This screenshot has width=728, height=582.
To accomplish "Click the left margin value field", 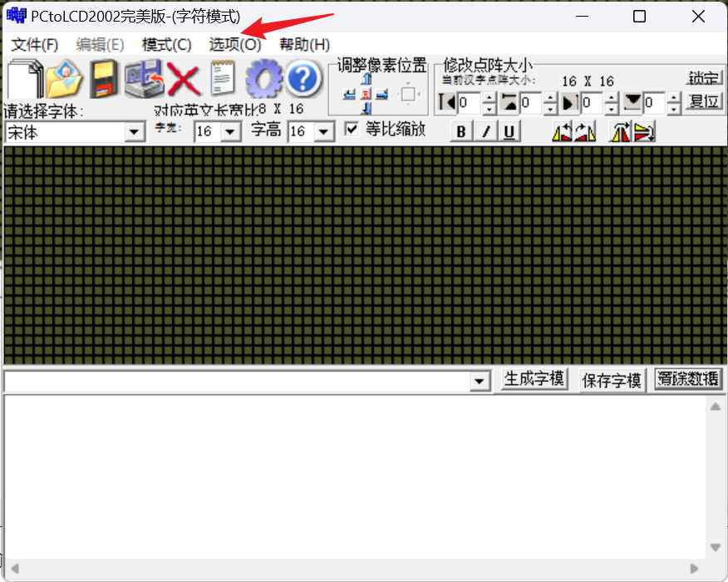I will (470, 102).
